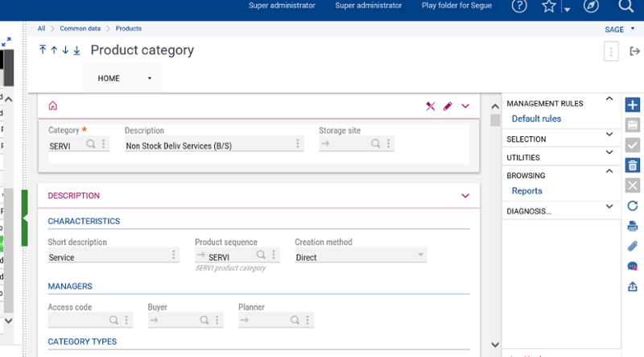This screenshot has height=357, width=644.
Task: Open the Creation method dropdown
Action: tap(419, 256)
